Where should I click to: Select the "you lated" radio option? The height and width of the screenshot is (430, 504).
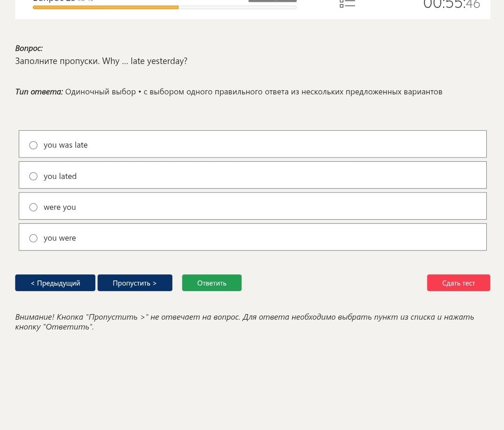point(34,176)
